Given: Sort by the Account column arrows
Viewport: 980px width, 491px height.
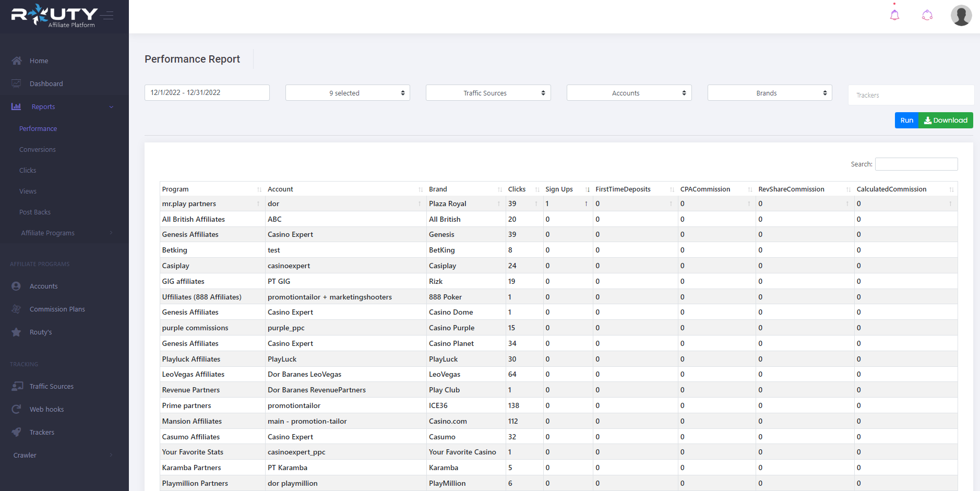Looking at the screenshot, I should tap(421, 189).
